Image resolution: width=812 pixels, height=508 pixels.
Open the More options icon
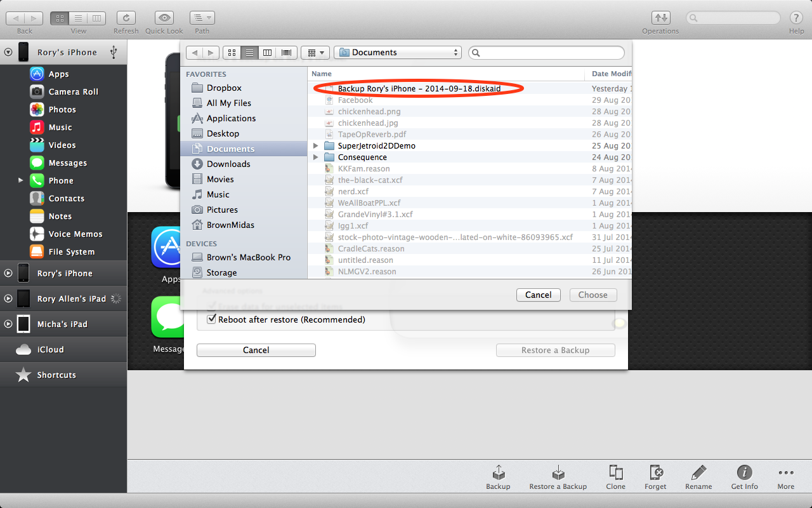coord(785,477)
